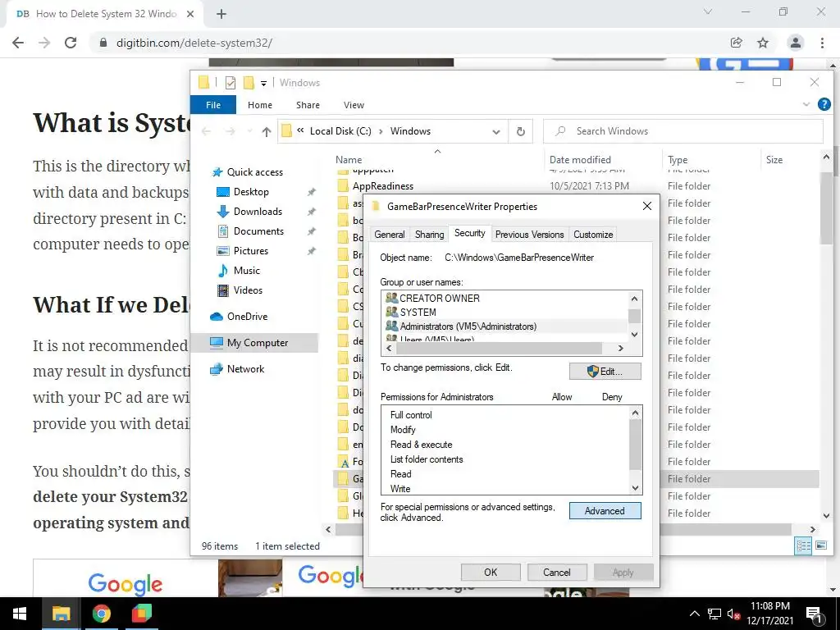Viewport: 840px width, 630px height.
Task: Expand the Explorer ribbon chevron
Action: (806, 104)
